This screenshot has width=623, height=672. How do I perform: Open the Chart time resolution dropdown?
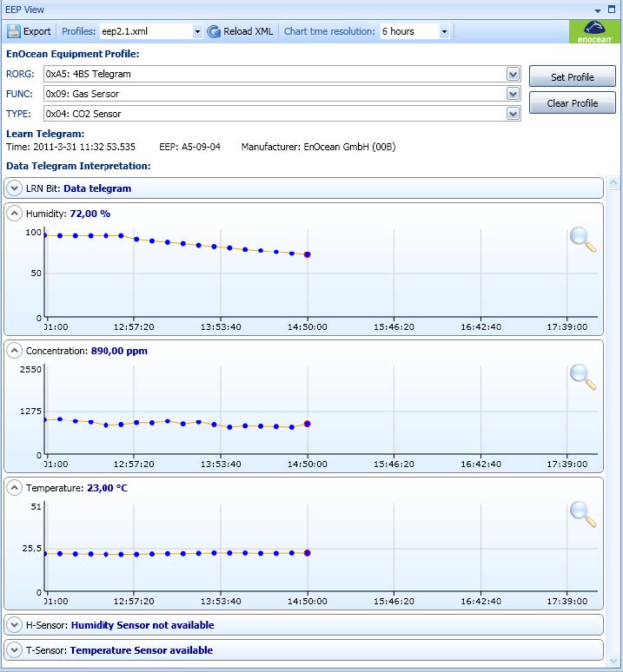[x=444, y=31]
